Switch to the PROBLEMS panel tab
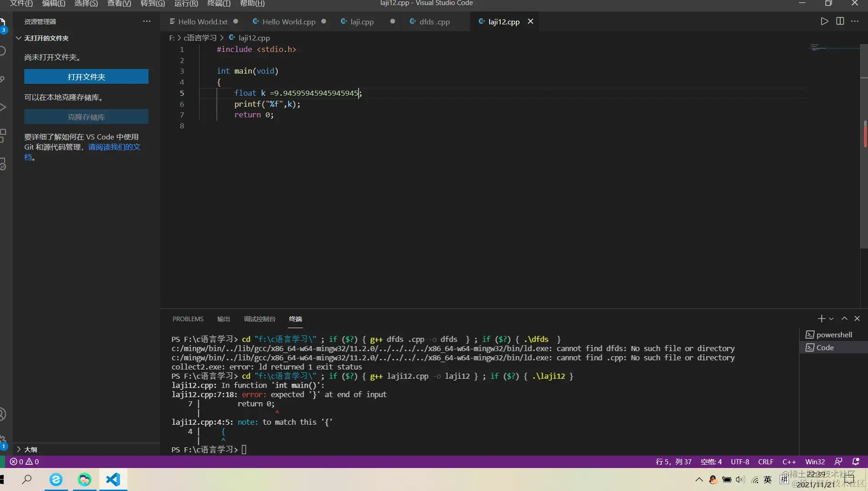Viewport: 868px width, 491px height. coord(188,319)
